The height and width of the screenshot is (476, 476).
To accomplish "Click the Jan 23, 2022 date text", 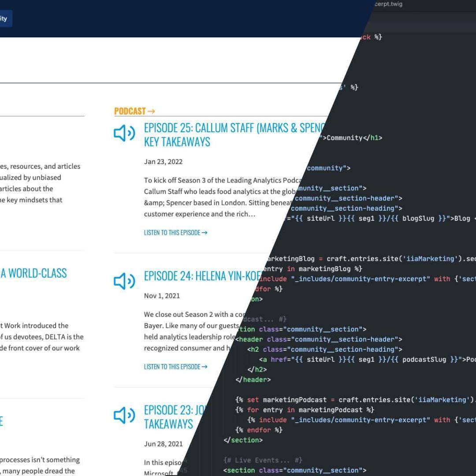I will tap(163, 162).
